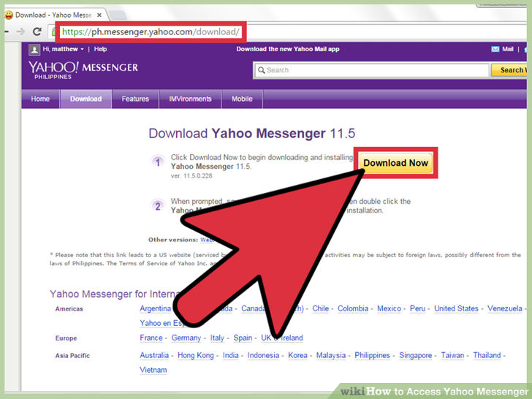Open the Korea messenger link
The width and height of the screenshot is (532, 399).
pyautogui.click(x=298, y=355)
